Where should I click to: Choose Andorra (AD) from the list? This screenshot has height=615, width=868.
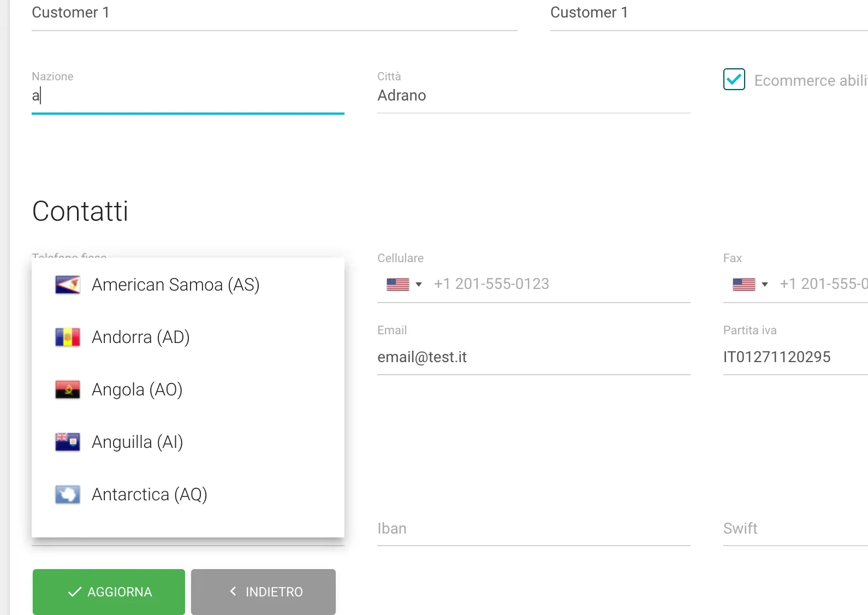click(x=188, y=337)
